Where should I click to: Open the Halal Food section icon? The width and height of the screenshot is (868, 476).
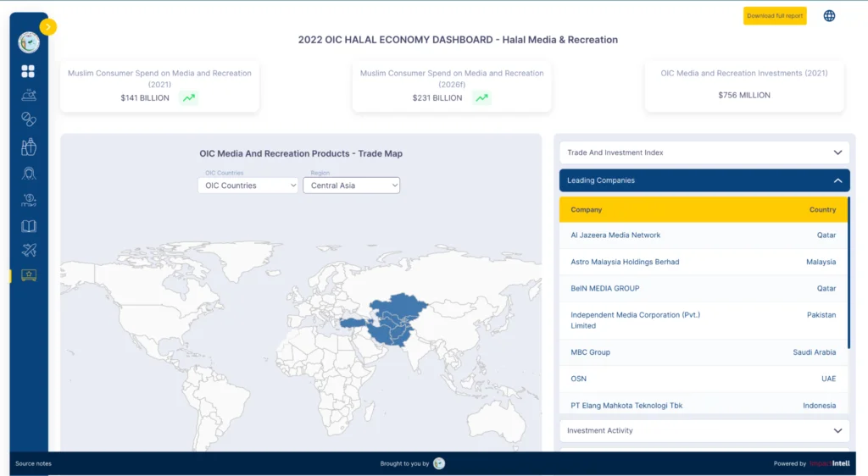pos(29,95)
